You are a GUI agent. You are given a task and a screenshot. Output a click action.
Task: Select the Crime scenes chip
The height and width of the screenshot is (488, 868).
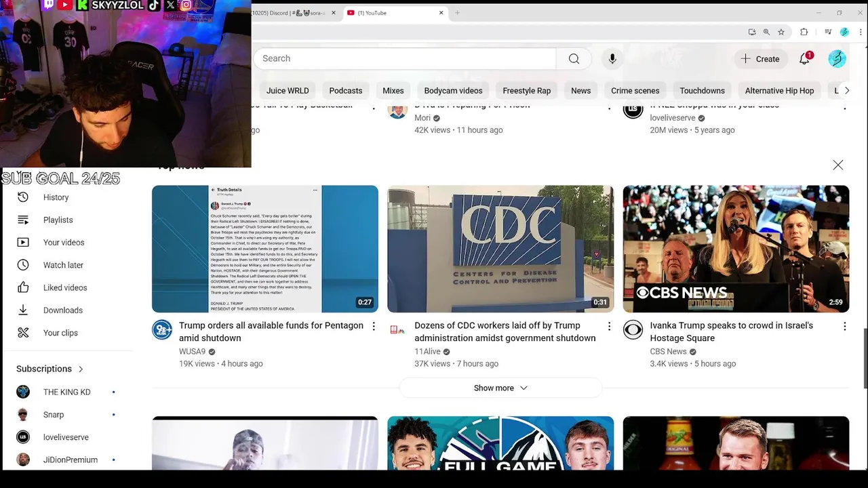635,91
